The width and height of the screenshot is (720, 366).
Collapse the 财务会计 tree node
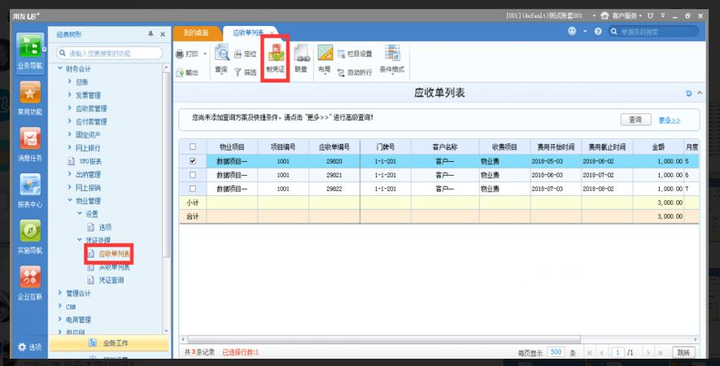(60, 68)
